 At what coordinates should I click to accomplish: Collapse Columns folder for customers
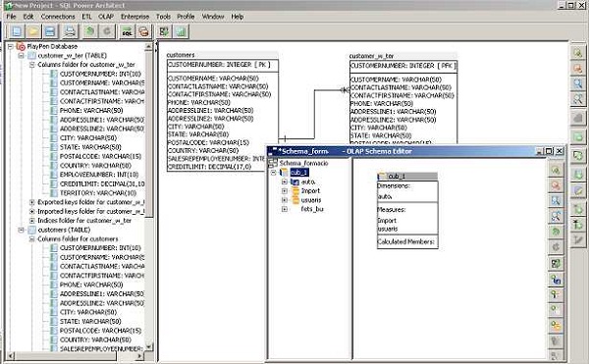tap(32, 239)
